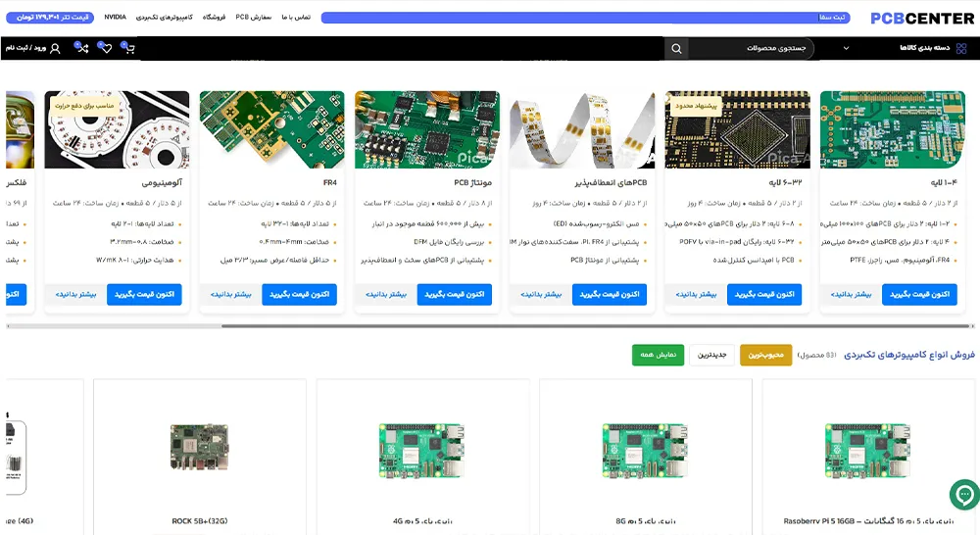This screenshot has height=535, width=980.
Task: Learn more about 6-32 layer PCB
Action: point(696,294)
